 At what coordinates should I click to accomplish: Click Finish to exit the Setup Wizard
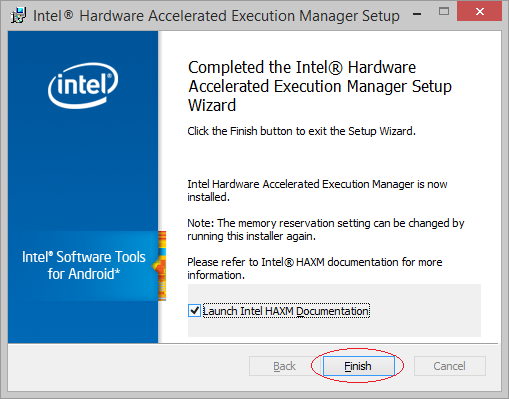pos(359,366)
